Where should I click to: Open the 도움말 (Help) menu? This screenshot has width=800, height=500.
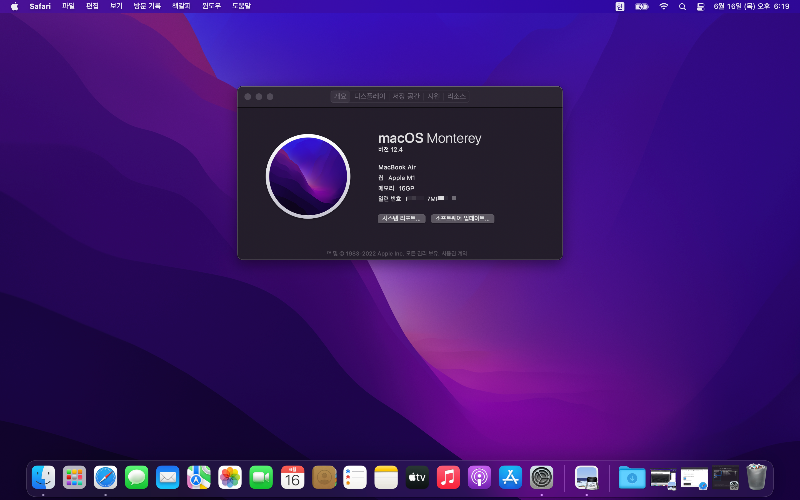(241, 6)
